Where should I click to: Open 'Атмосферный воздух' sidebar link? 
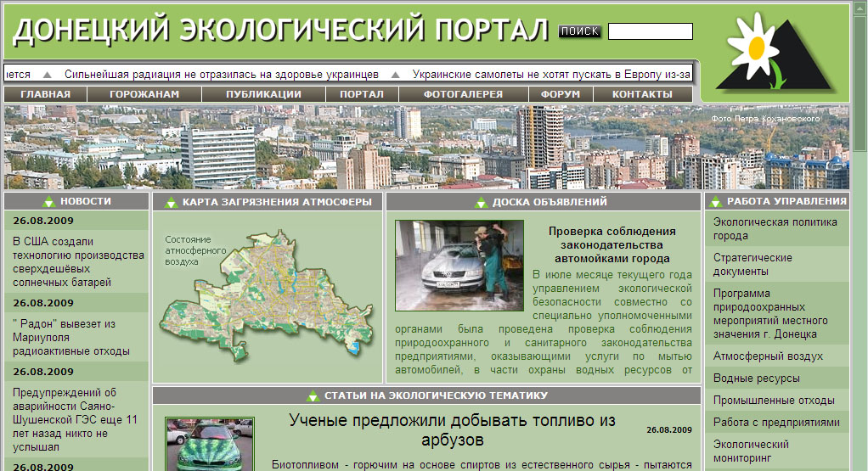click(x=768, y=356)
